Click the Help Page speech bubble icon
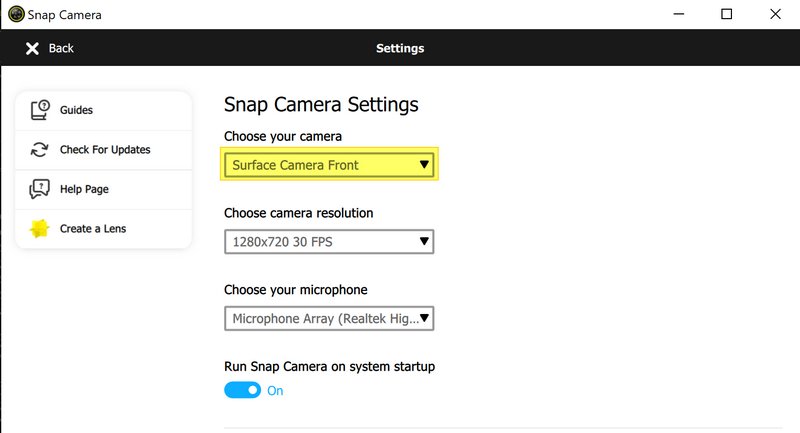The height and width of the screenshot is (433, 800). point(40,189)
